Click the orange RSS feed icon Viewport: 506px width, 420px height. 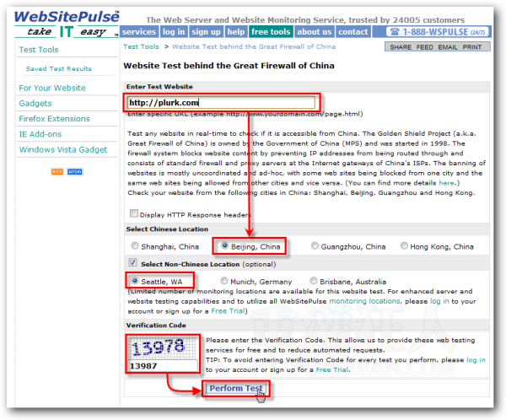coord(57,172)
